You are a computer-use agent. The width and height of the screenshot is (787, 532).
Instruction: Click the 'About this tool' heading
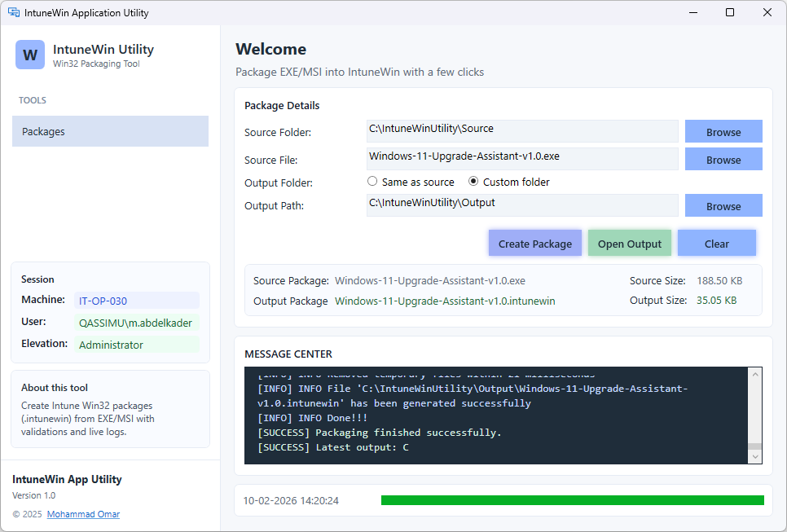[x=55, y=388]
